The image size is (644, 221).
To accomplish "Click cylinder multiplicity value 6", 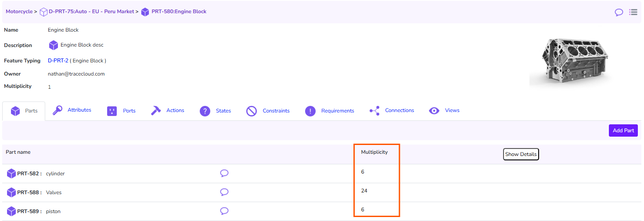I will coord(363,172).
